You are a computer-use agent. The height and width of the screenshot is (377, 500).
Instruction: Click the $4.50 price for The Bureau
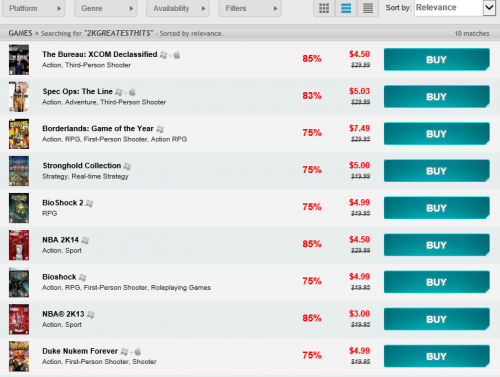[359, 54]
